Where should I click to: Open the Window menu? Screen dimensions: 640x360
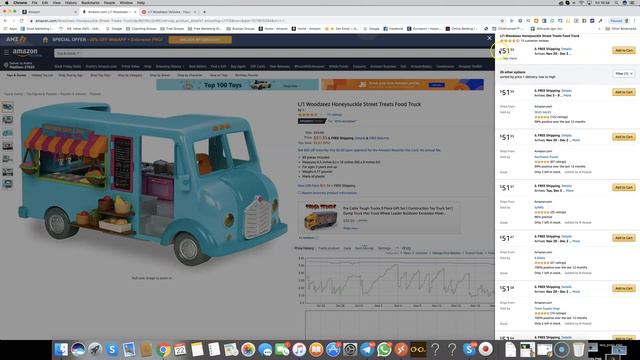tap(126, 2)
